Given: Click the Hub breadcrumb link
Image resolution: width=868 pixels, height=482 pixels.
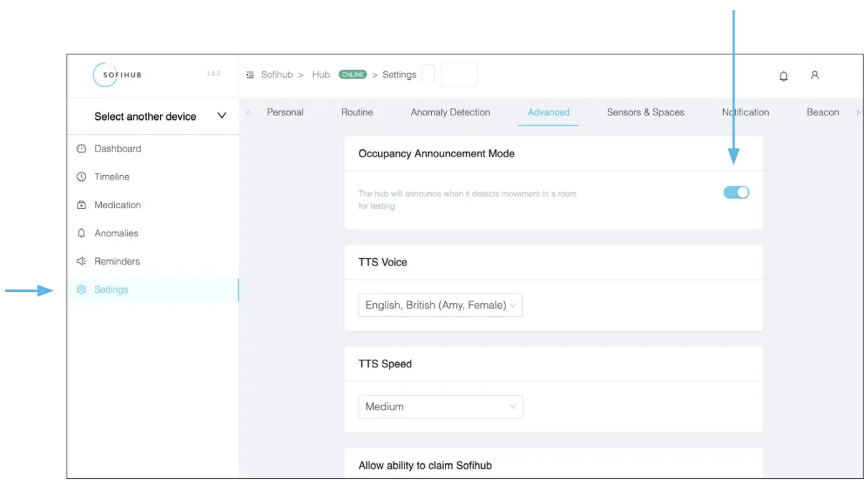Looking at the screenshot, I should tap(321, 75).
